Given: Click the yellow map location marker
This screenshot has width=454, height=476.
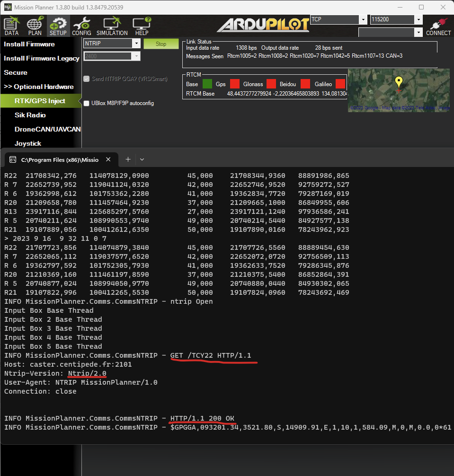Looking at the screenshot, I should 399,83.
